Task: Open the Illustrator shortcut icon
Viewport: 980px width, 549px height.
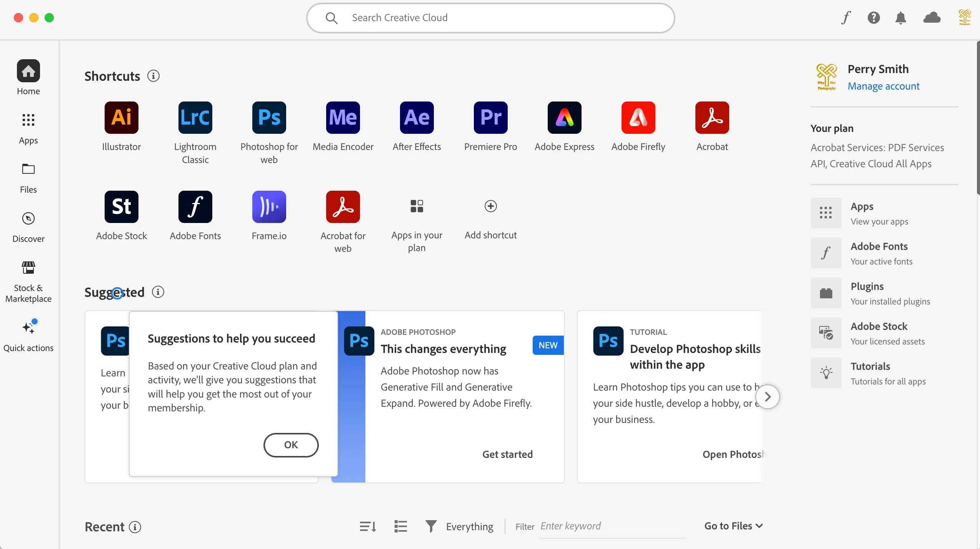Action: (121, 118)
